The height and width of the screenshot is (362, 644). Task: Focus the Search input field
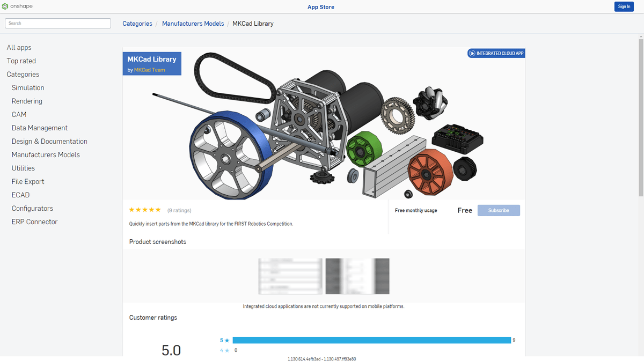[58, 23]
